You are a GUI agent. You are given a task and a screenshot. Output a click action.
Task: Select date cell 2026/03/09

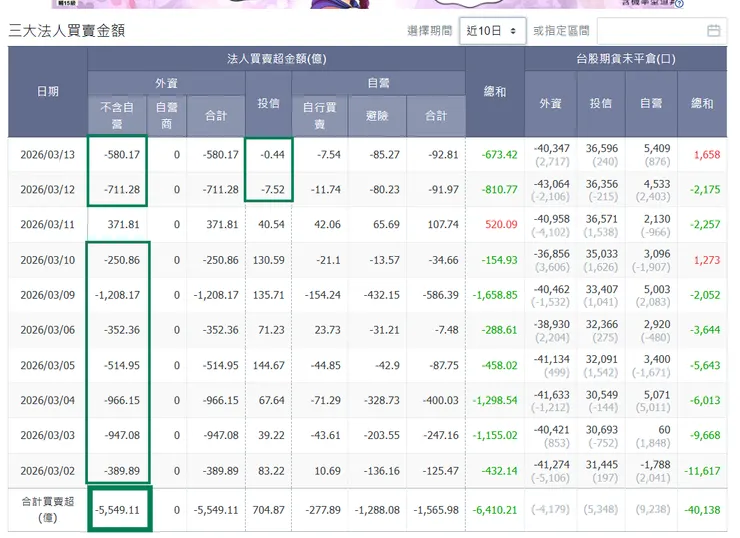(x=48, y=295)
